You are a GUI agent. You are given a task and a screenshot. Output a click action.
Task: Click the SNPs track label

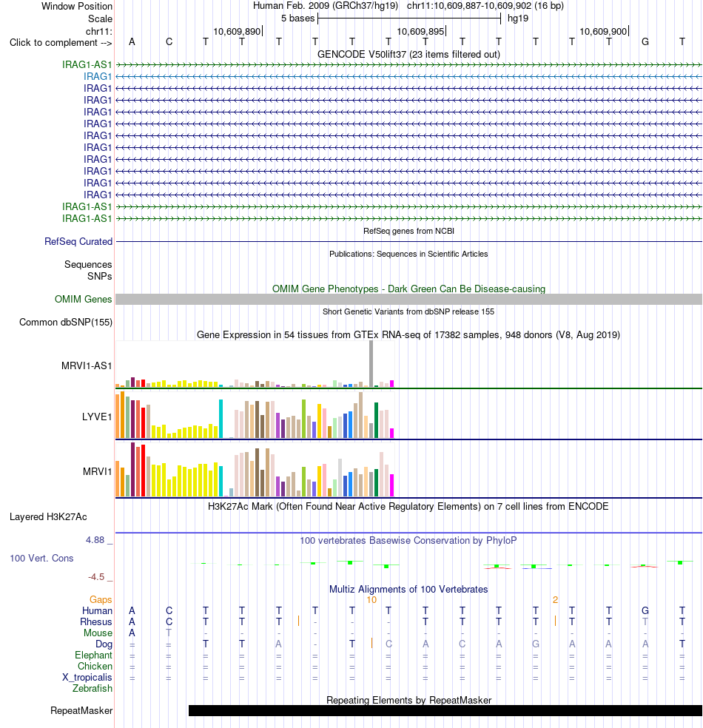tap(99, 276)
